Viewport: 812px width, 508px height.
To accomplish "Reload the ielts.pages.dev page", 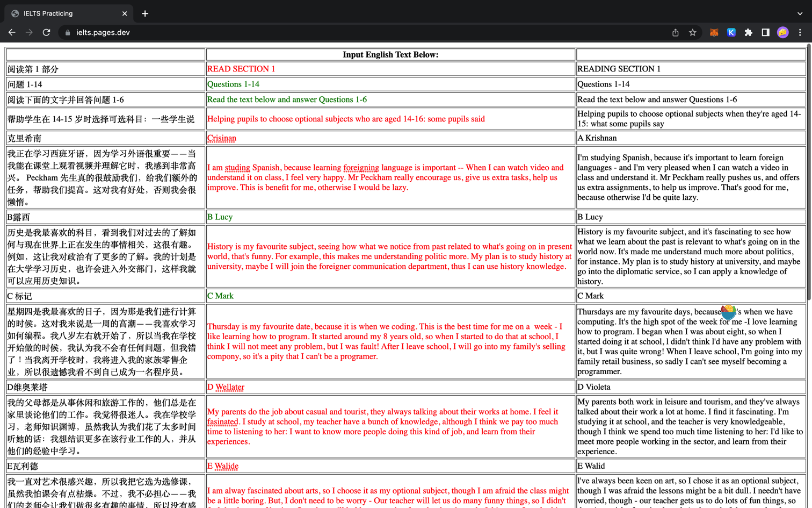I will click(47, 32).
